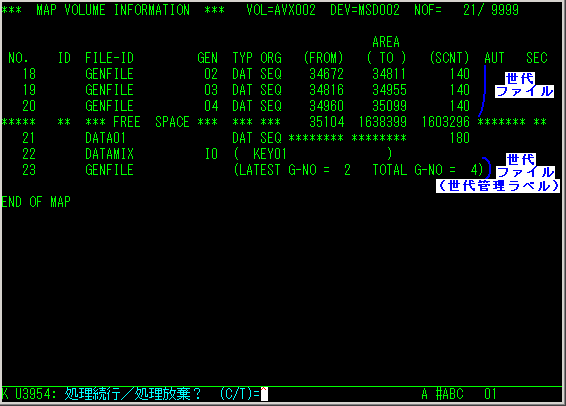Click the #ABC status bar indicator
The width and height of the screenshot is (566, 406).
pos(449,394)
